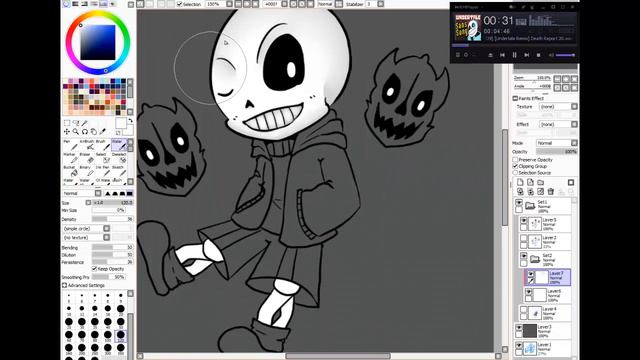640x360 pixels.
Task: Select Layer7 in the layer list
Action: coord(548,278)
